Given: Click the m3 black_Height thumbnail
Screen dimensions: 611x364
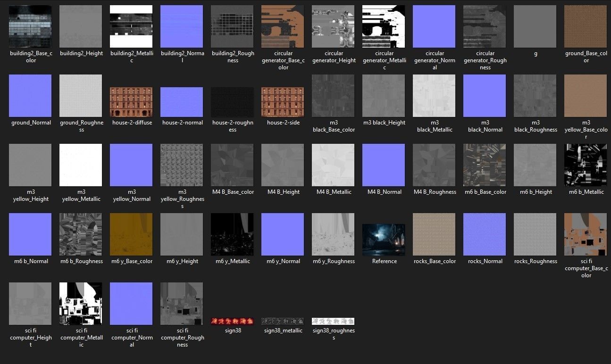Looking at the screenshot, I should pos(384,96).
